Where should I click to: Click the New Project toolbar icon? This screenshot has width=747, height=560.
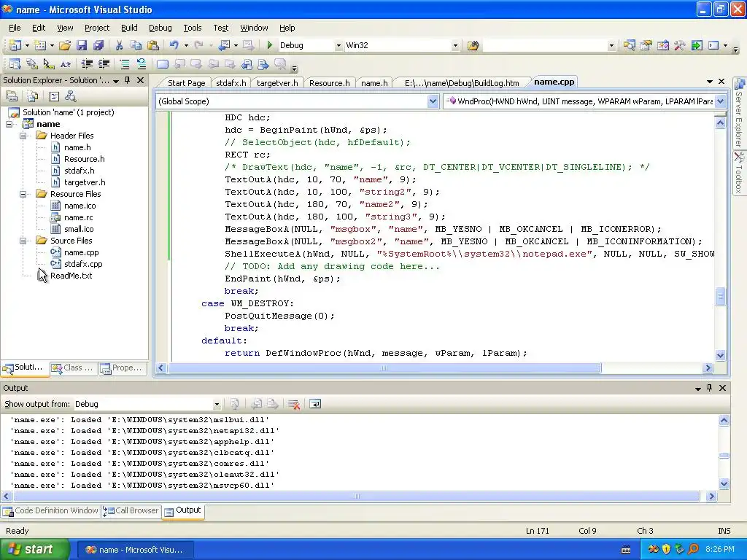15,45
